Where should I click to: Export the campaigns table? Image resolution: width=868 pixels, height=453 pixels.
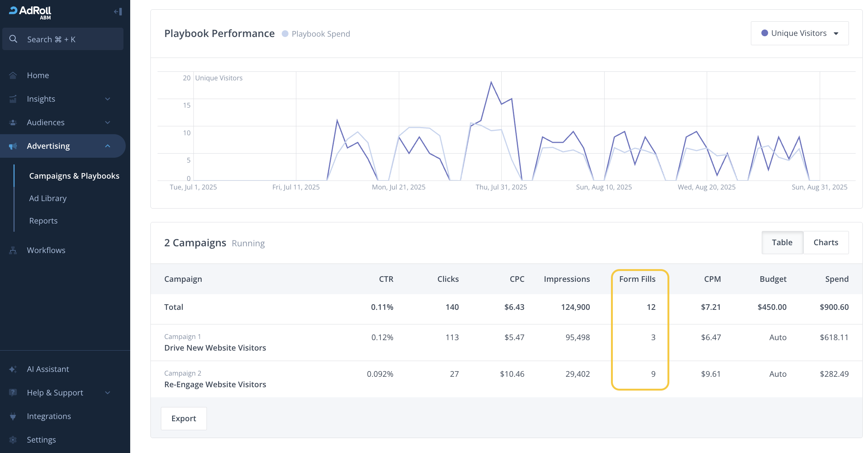click(x=184, y=419)
